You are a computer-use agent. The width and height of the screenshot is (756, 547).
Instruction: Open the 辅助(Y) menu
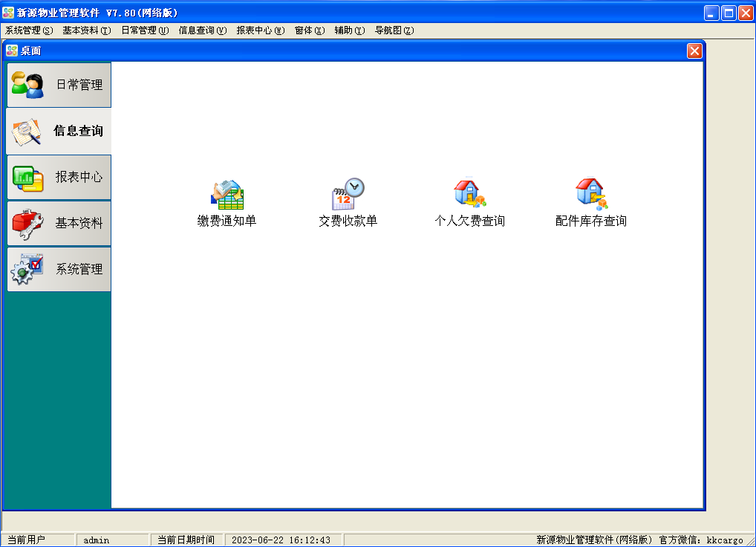pos(350,30)
